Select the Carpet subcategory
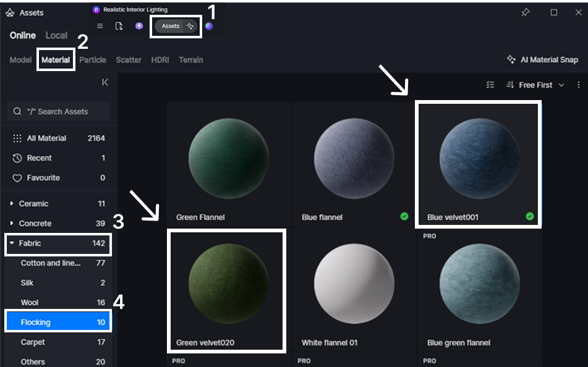 59,342
